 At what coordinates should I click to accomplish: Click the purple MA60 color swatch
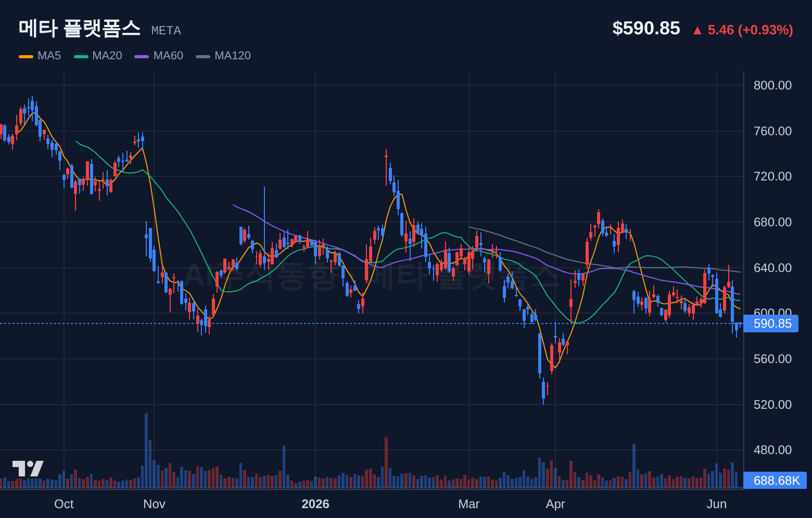(x=142, y=56)
